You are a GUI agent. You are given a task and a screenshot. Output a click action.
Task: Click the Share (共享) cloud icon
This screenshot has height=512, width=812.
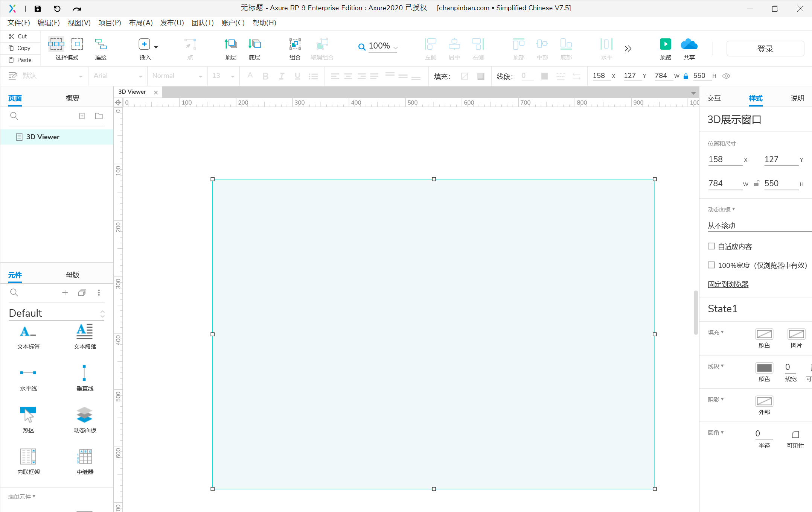(689, 44)
